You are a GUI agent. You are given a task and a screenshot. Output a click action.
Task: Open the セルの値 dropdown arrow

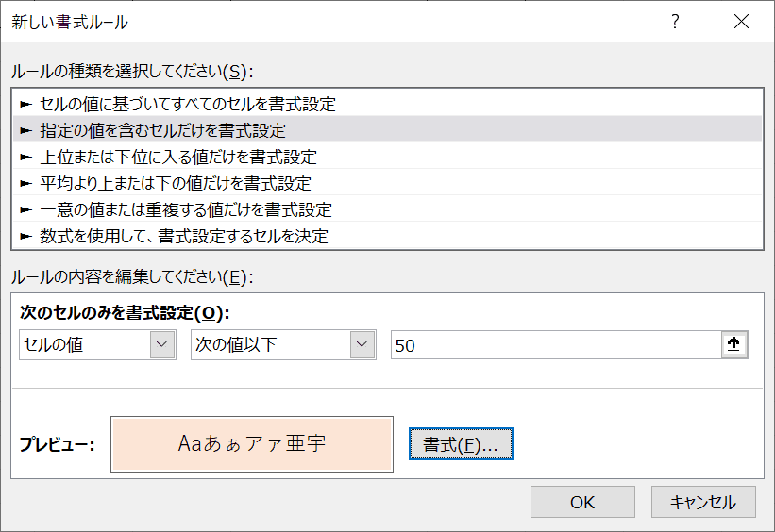pos(162,344)
